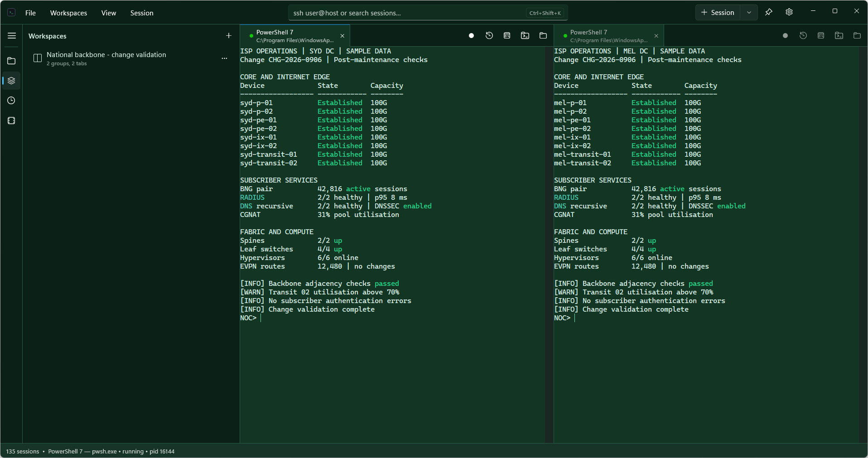868x458 pixels.
Task: Open the folder view in the sidebar
Action: (12, 61)
